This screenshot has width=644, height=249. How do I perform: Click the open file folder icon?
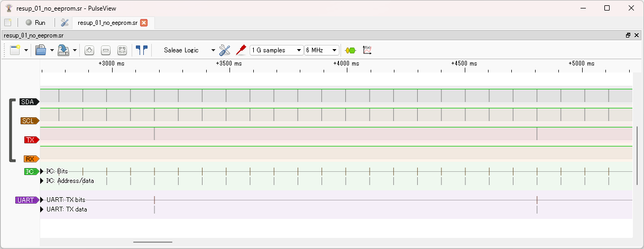pyautogui.click(x=41, y=50)
